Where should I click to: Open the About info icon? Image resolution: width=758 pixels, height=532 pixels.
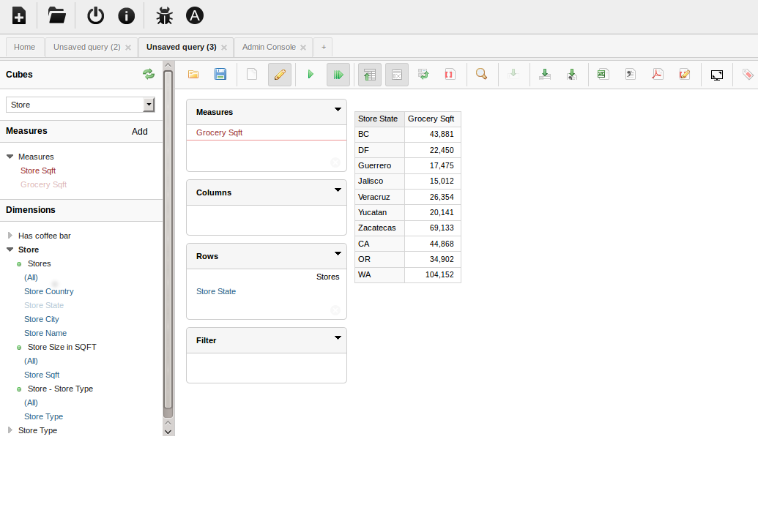(x=126, y=16)
